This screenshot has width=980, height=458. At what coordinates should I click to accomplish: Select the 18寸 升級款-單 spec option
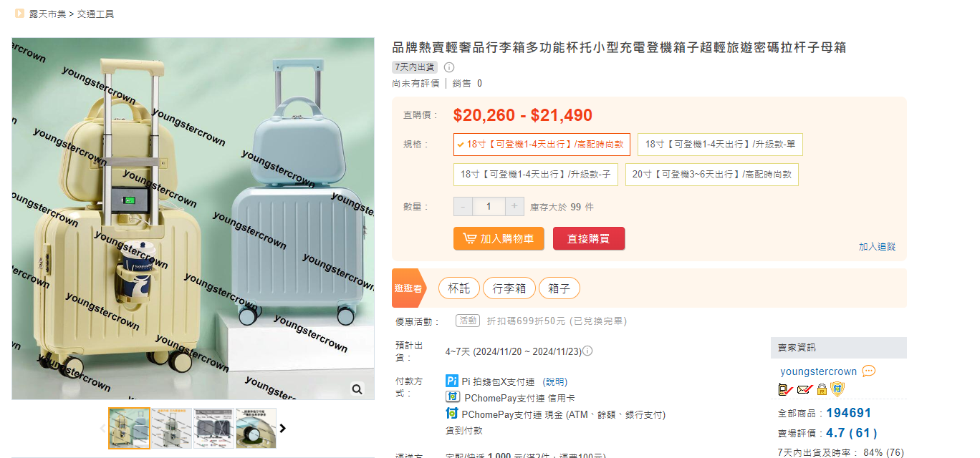pyautogui.click(x=720, y=145)
